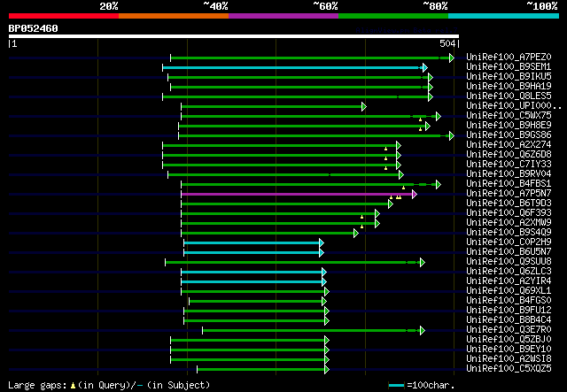The height and width of the screenshot is (392, 567).
Task: Select the UniRef100_Q69XL1 label
Action: 509,291
